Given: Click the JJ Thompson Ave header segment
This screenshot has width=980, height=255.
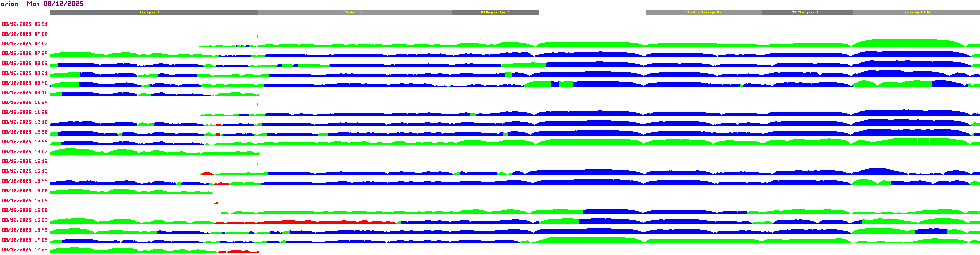Looking at the screenshot, I should (x=807, y=13).
